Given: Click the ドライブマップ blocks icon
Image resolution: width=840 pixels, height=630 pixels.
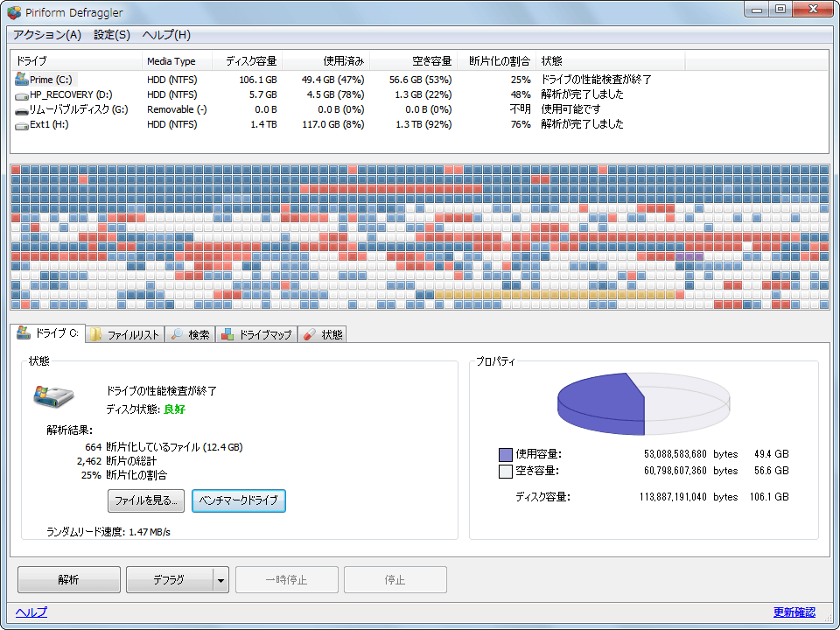Looking at the screenshot, I should 227,335.
